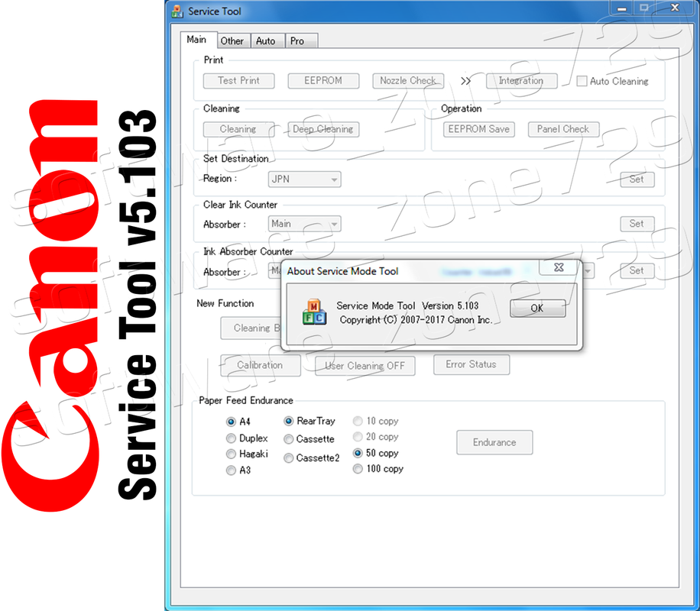Maximize the Service Tool window

click(x=643, y=8)
